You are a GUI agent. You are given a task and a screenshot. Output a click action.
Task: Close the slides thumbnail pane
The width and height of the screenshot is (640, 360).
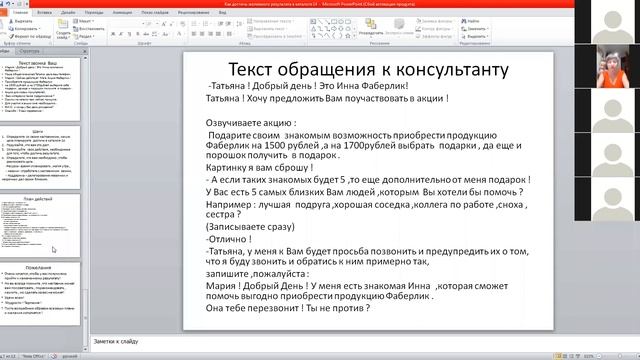coord(85,51)
